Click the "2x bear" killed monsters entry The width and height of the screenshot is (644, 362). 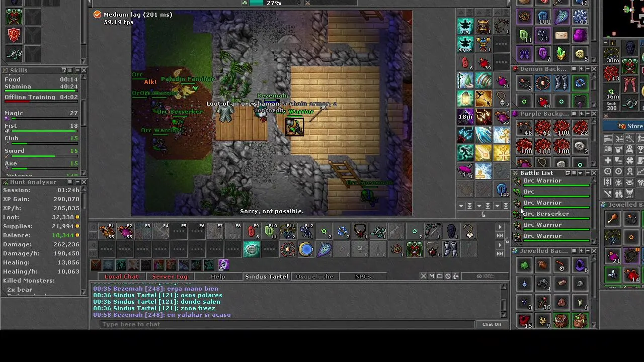tap(20, 290)
